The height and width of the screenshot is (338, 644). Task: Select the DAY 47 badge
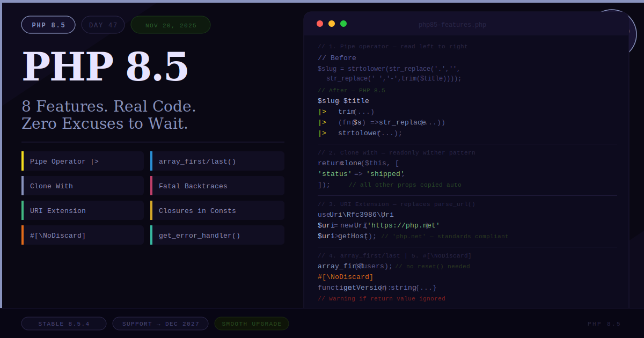[x=103, y=24]
